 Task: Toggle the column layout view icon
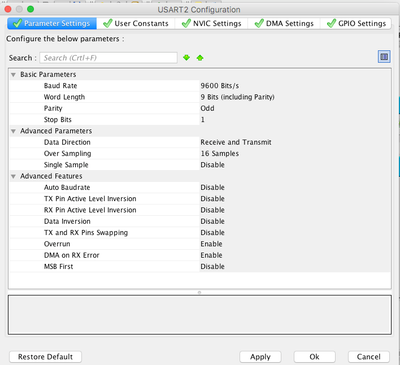[384, 57]
